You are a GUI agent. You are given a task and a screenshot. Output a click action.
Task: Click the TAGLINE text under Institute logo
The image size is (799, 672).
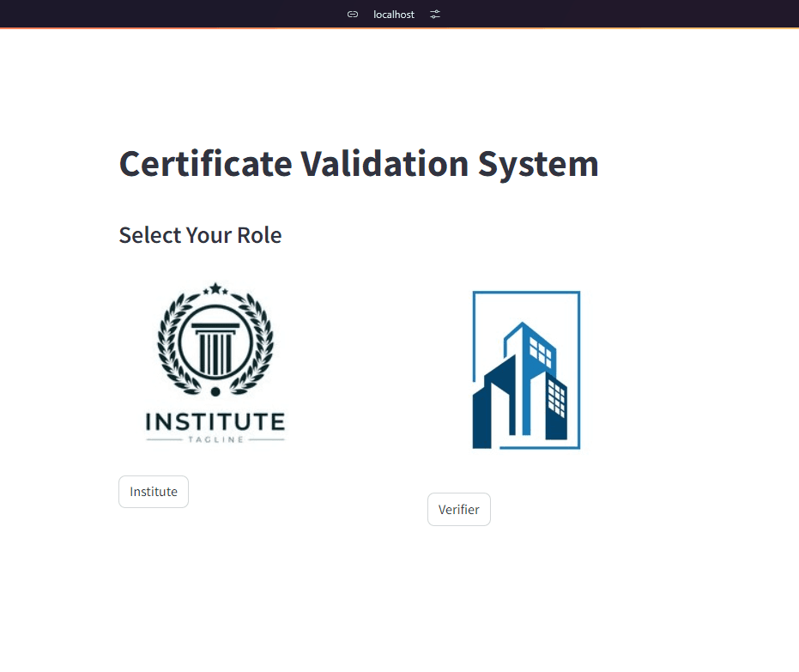click(215, 439)
